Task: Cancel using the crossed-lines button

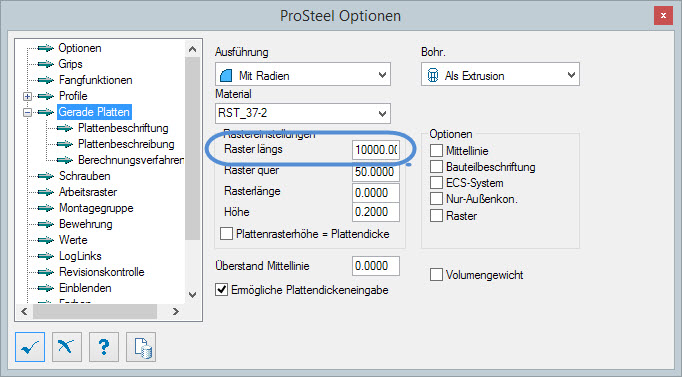Action: pyautogui.click(x=67, y=347)
